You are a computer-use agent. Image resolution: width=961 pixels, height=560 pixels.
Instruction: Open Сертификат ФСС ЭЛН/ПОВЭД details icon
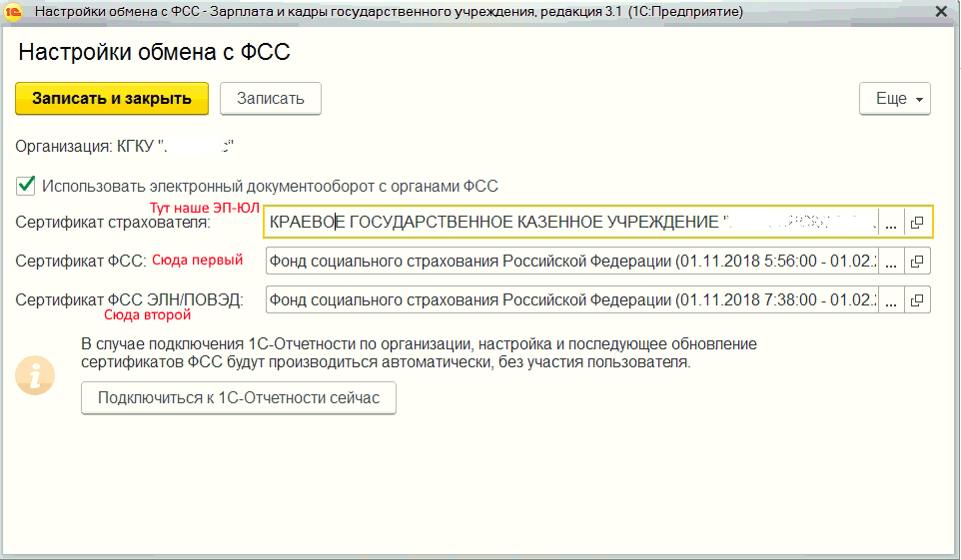(x=917, y=300)
